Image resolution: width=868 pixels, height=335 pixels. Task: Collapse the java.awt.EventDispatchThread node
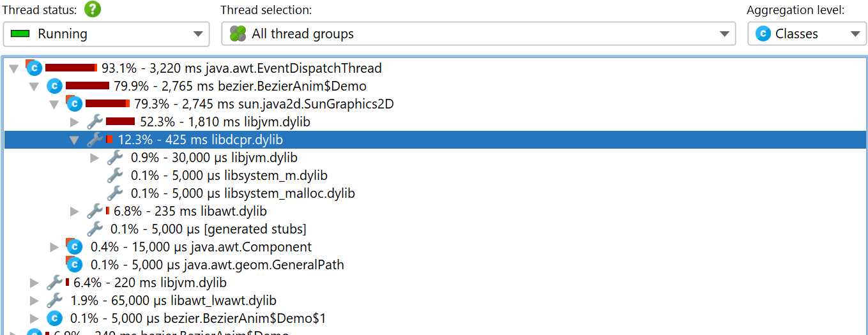click(x=14, y=68)
